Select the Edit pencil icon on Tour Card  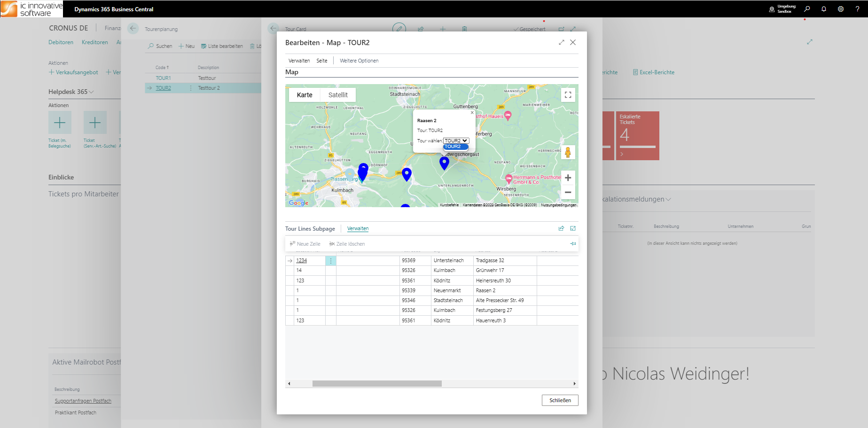(399, 29)
